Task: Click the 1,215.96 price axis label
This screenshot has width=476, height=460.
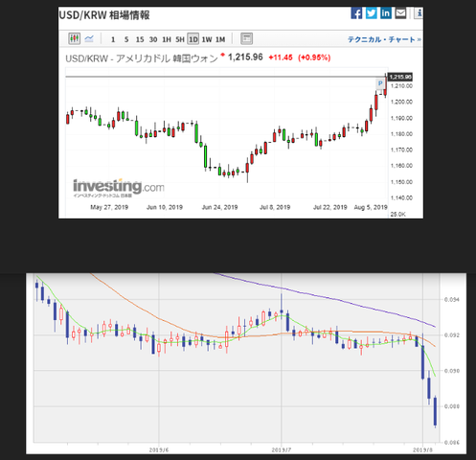Action: (400, 77)
